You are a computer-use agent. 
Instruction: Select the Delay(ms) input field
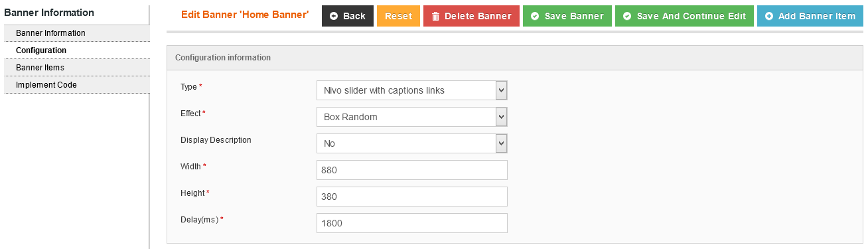click(412, 223)
